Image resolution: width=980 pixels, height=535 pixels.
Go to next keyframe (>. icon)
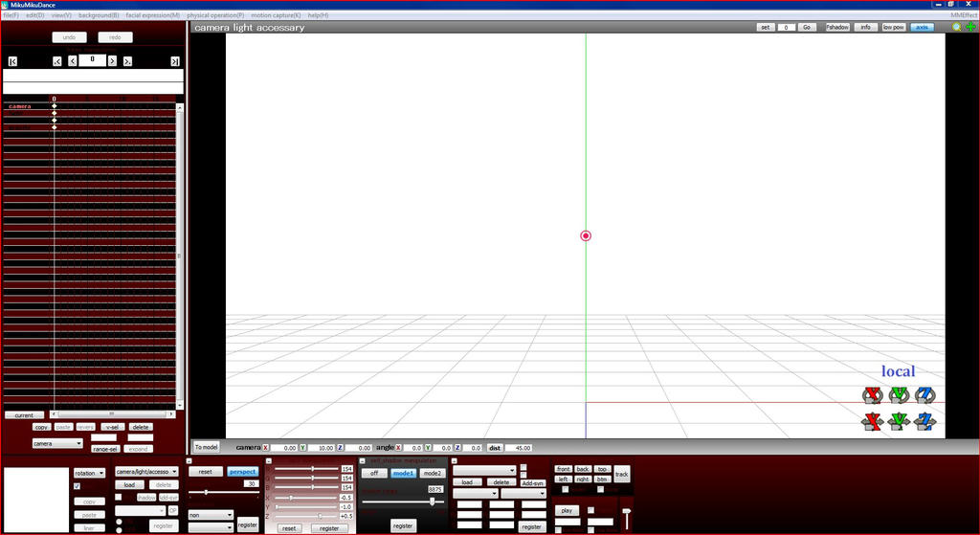pos(127,61)
